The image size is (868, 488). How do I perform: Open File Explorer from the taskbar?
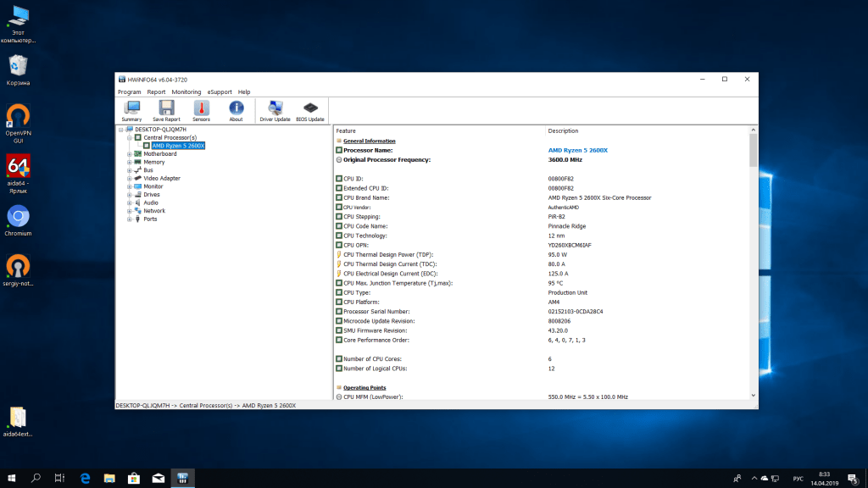(109, 478)
